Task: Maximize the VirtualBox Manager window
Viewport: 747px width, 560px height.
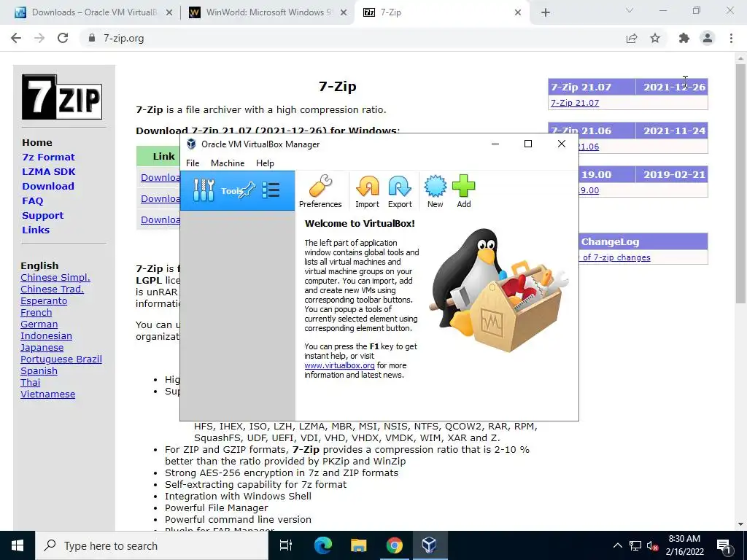Action: pos(528,144)
